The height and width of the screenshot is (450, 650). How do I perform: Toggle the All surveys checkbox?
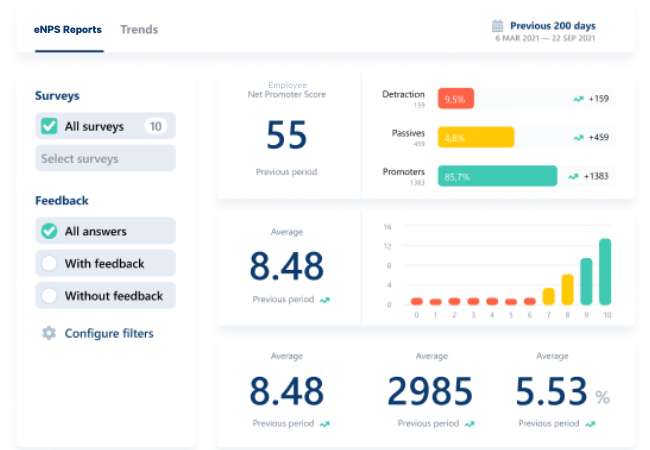(x=49, y=126)
